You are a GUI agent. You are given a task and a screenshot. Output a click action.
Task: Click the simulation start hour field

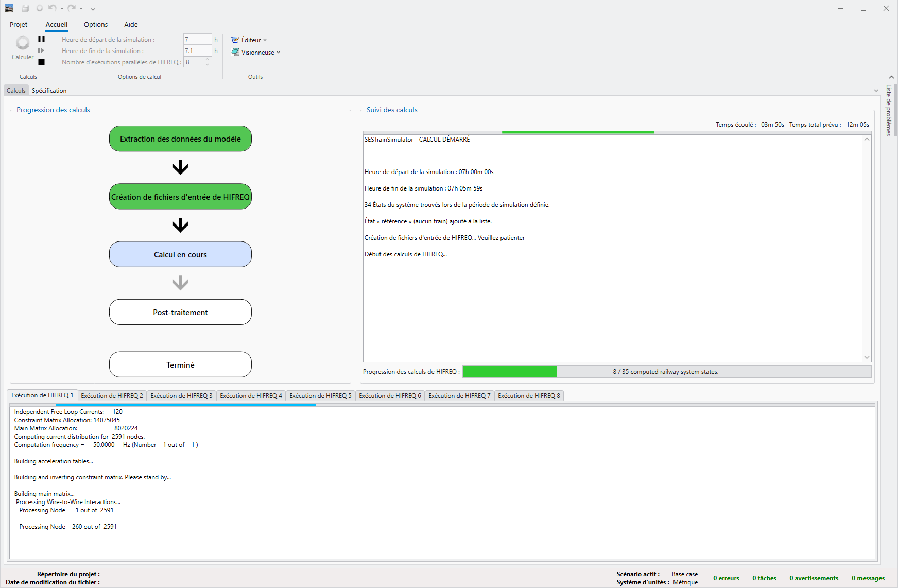click(197, 39)
